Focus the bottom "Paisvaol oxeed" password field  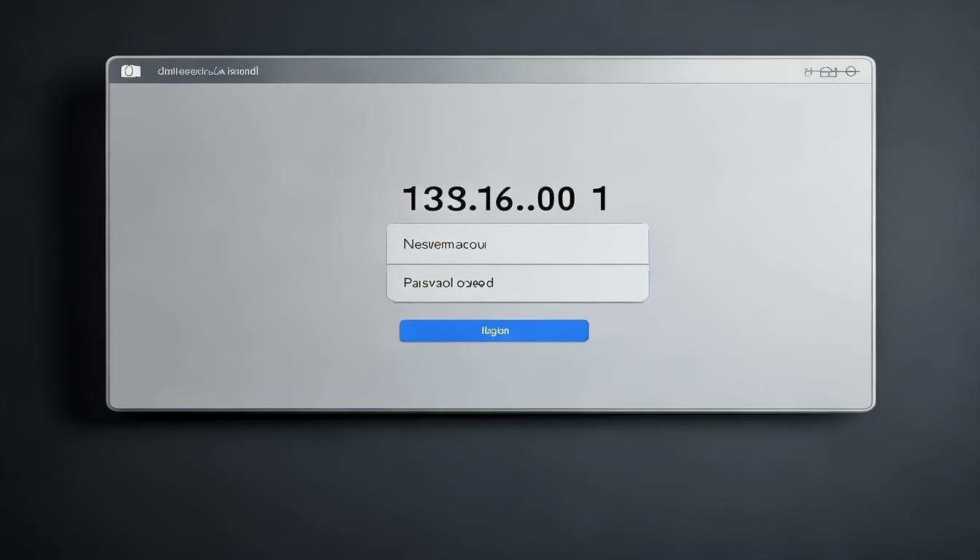pos(517,283)
